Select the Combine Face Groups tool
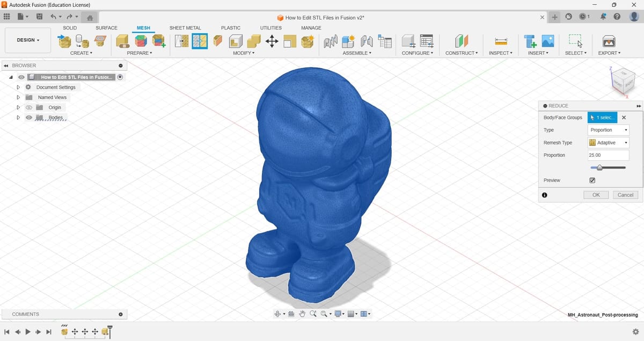This screenshot has width=644, height=341. tap(159, 41)
